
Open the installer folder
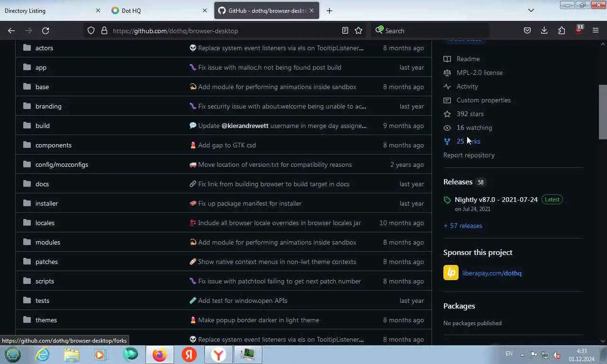[46, 203]
